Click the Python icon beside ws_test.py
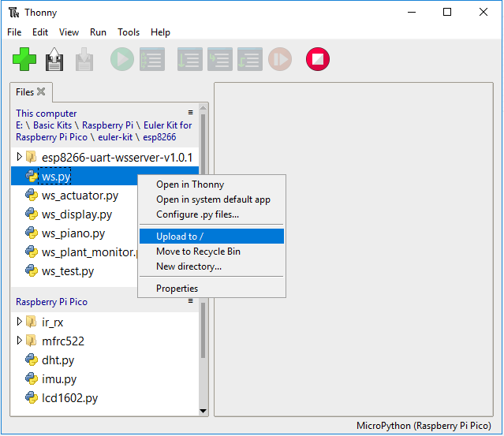Image resolution: width=504 pixels, height=436 pixels. pyautogui.click(x=32, y=271)
